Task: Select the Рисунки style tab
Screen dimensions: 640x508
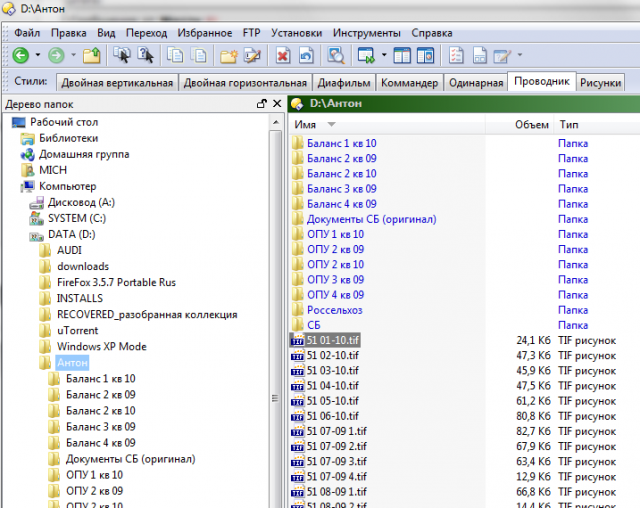Action: [600, 83]
